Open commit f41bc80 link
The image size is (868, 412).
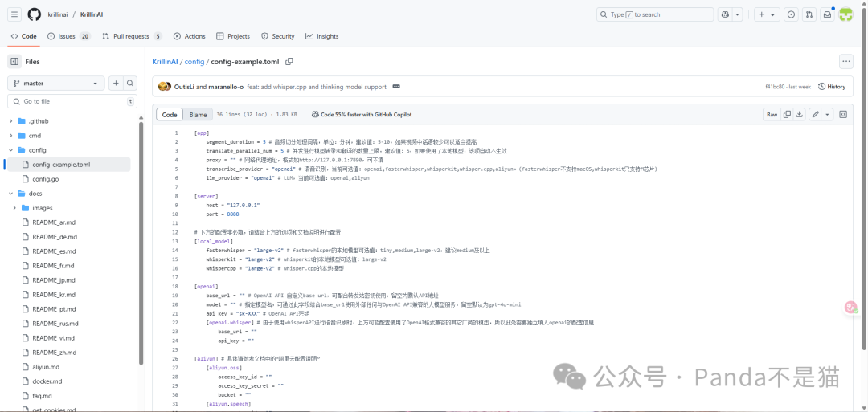click(776, 87)
